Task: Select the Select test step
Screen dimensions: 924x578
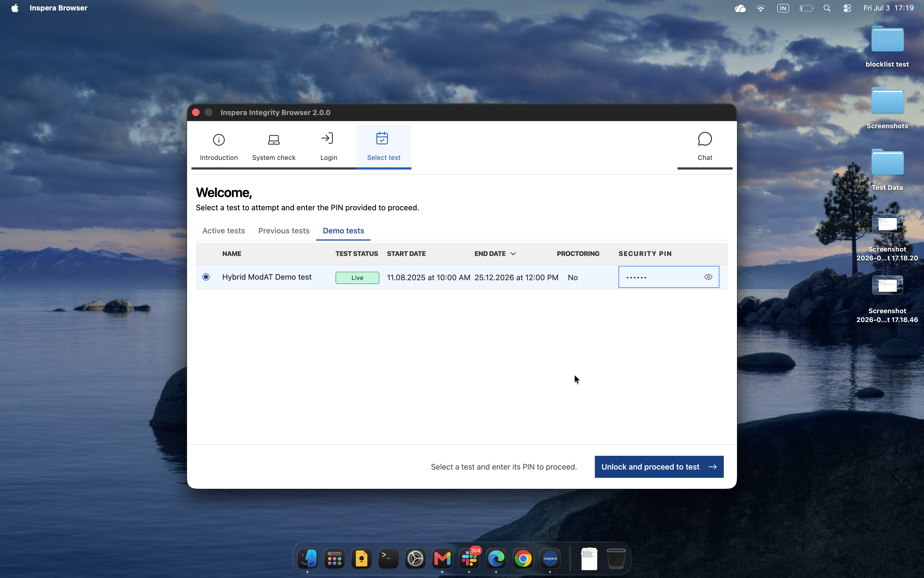Action: click(384, 147)
